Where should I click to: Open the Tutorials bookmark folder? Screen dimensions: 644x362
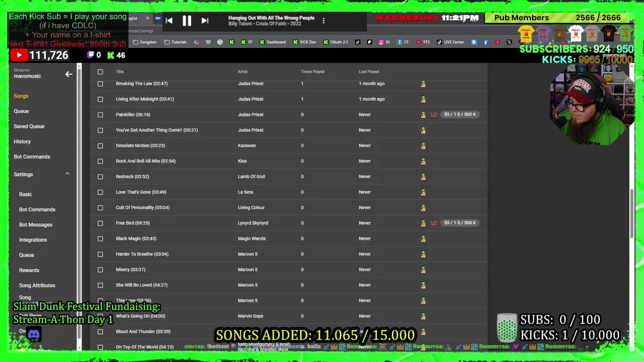[176, 42]
